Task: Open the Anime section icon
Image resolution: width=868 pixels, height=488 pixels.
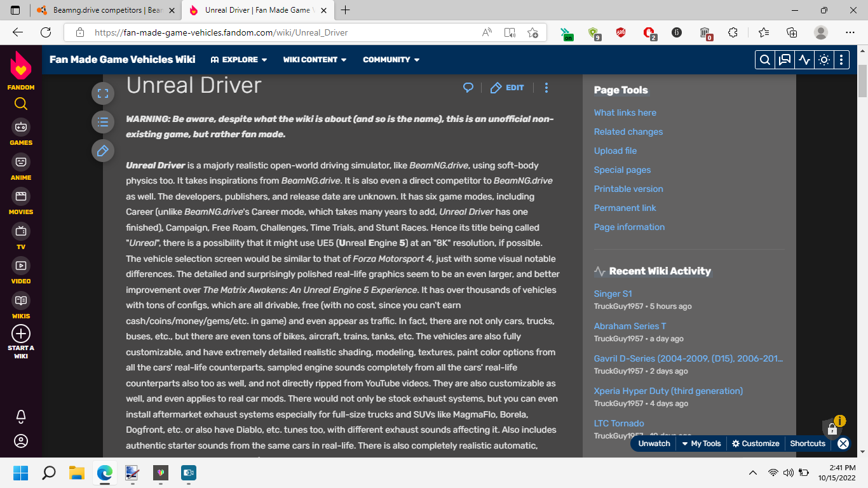Action: coord(21,162)
